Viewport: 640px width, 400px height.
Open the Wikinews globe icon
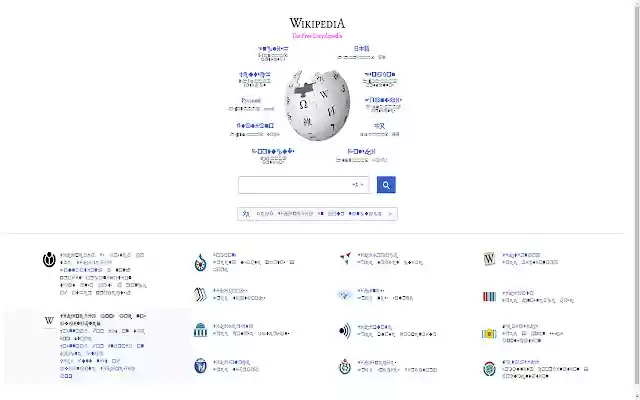345,295
